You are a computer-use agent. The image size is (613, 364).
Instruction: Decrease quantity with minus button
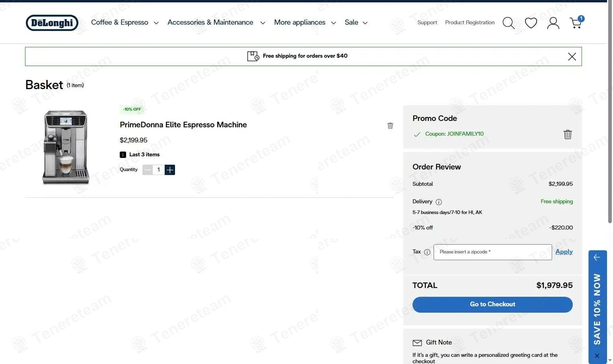148,170
